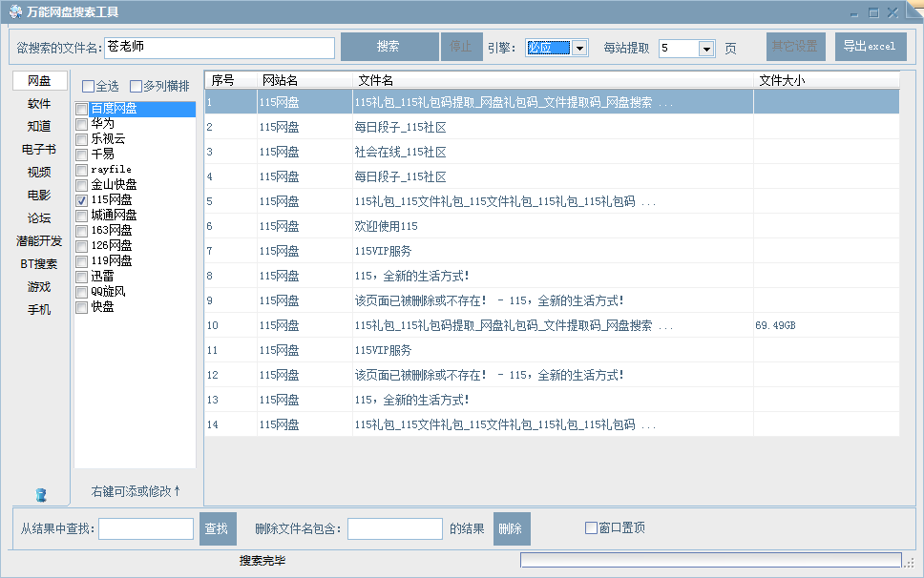Click the progress bar in the status bar

coord(711,560)
